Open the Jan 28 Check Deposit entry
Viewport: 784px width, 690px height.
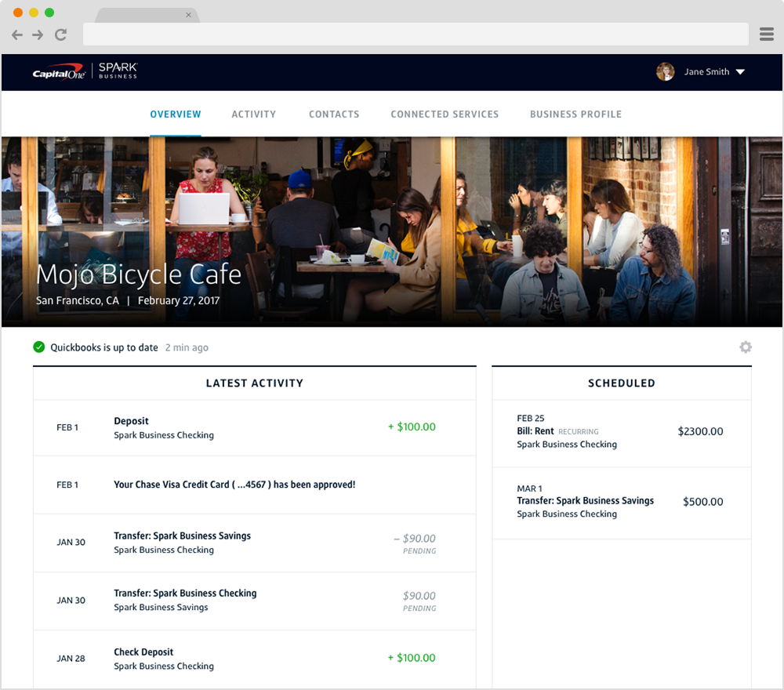tap(254, 659)
